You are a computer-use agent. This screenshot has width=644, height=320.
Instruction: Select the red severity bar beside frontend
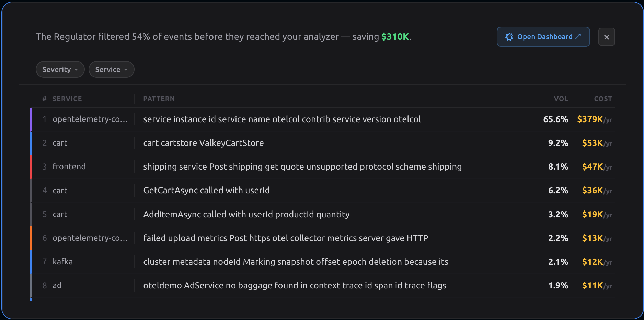[31, 167]
